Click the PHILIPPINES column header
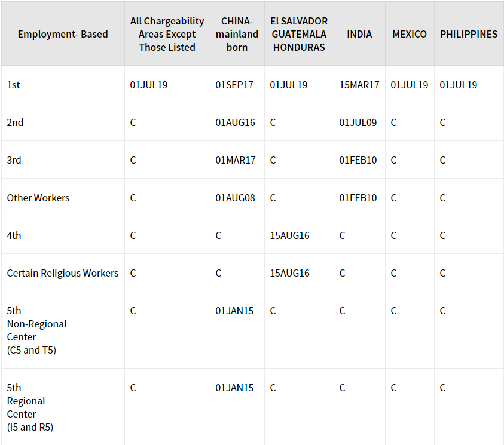 (469, 34)
